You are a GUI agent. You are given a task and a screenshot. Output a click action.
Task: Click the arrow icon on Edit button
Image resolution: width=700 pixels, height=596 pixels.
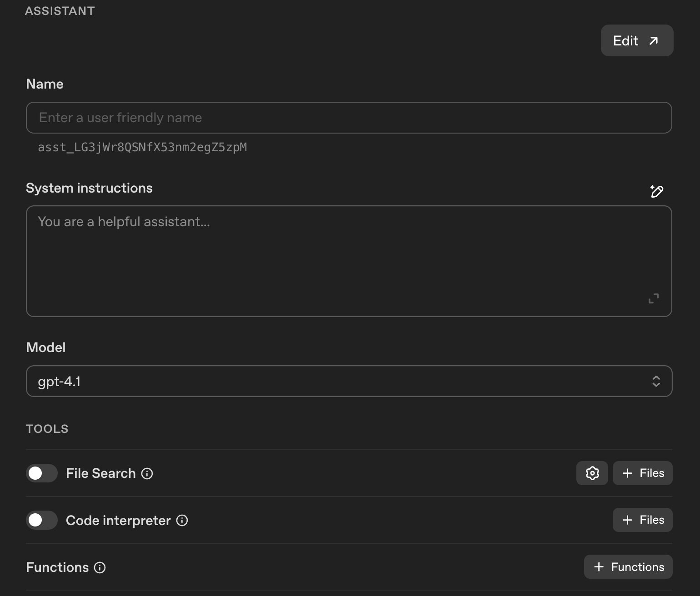654,41
